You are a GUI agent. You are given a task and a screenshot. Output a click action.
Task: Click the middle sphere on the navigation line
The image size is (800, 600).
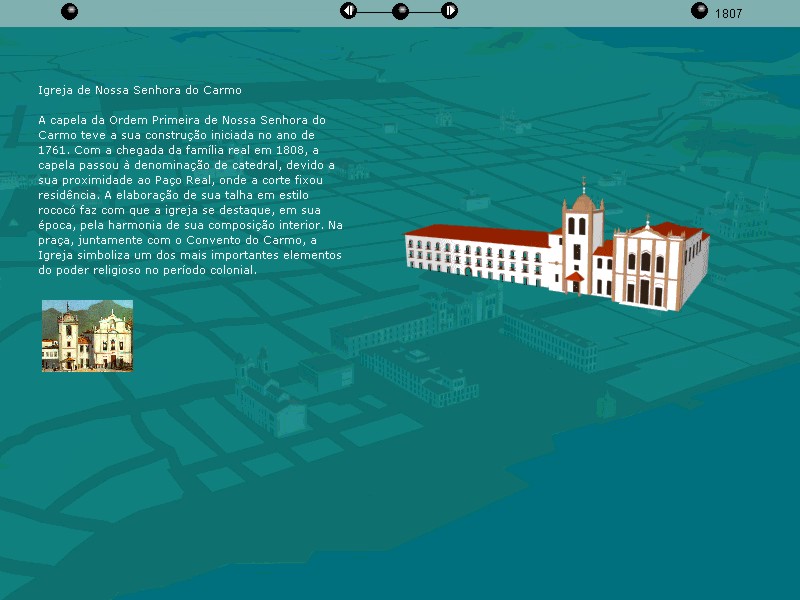tap(401, 11)
